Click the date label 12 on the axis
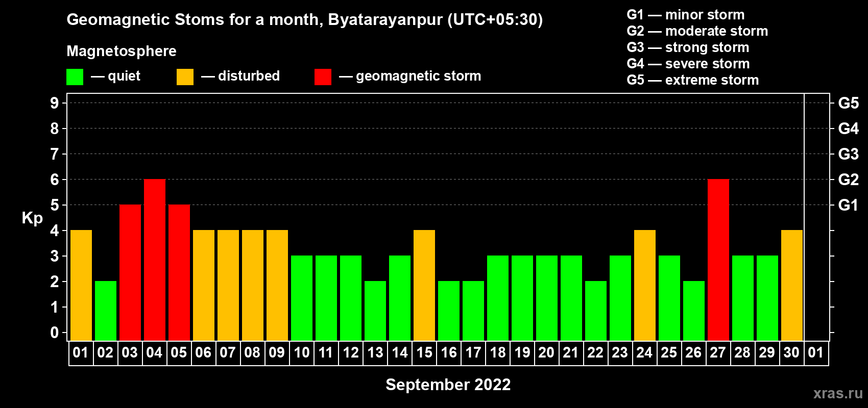The height and width of the screenshot is (408, 868). pos(350,352)
